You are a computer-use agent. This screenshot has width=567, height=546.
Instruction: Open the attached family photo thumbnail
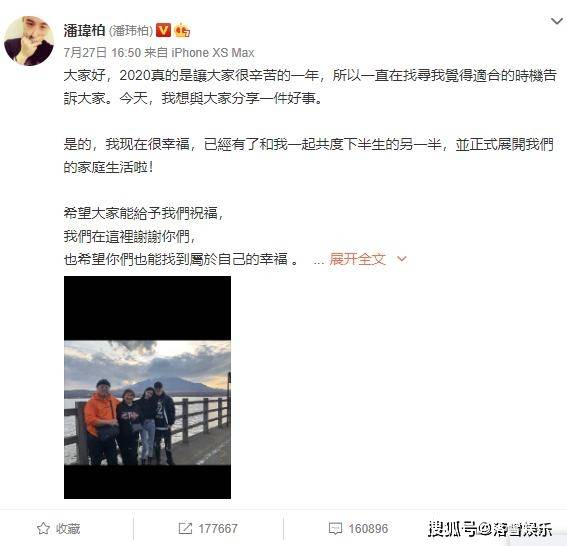tap(147, 387)
